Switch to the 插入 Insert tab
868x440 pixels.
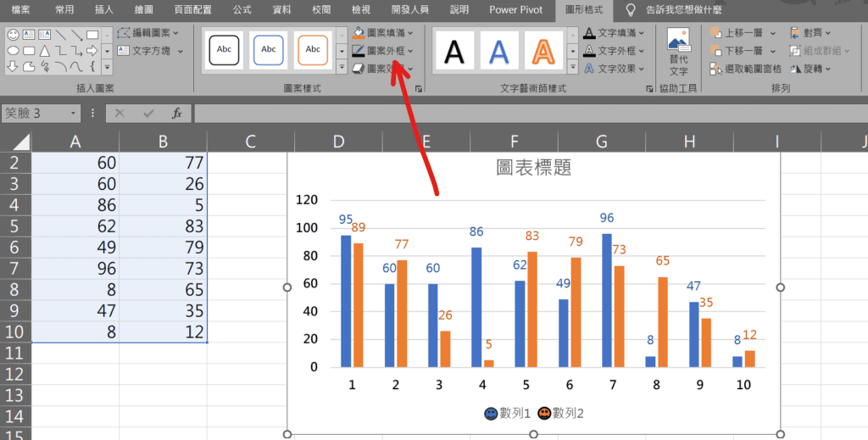(103, 10)
